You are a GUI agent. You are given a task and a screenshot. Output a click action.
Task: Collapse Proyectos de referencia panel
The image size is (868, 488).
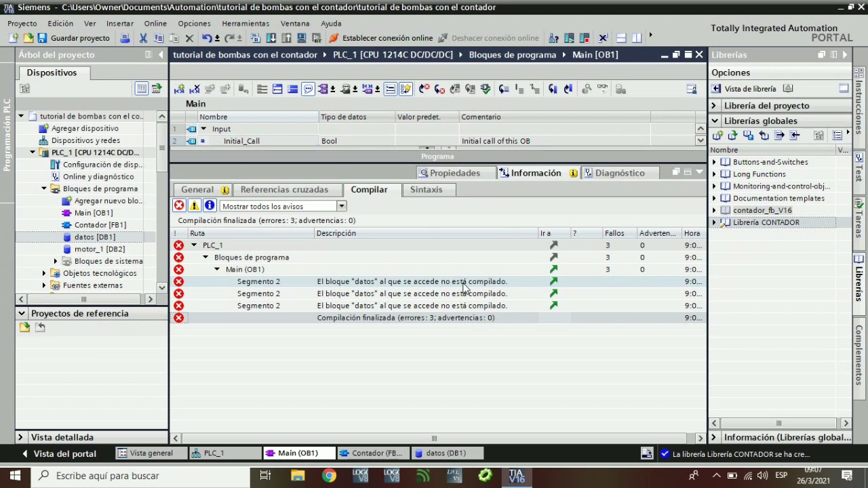point(22,314)
